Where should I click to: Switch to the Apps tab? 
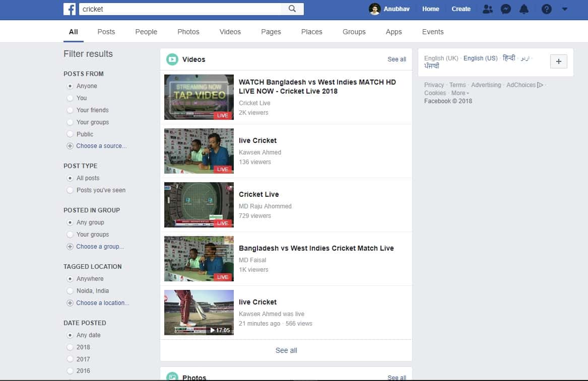click(x=394, y=32)
